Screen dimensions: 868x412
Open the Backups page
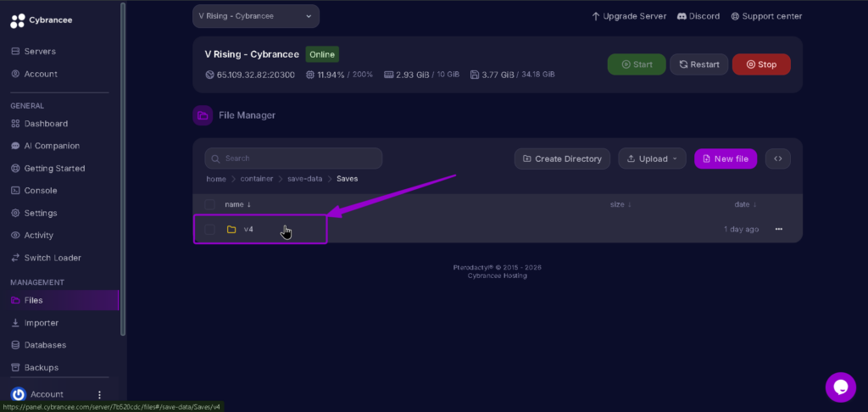point(35,368)
